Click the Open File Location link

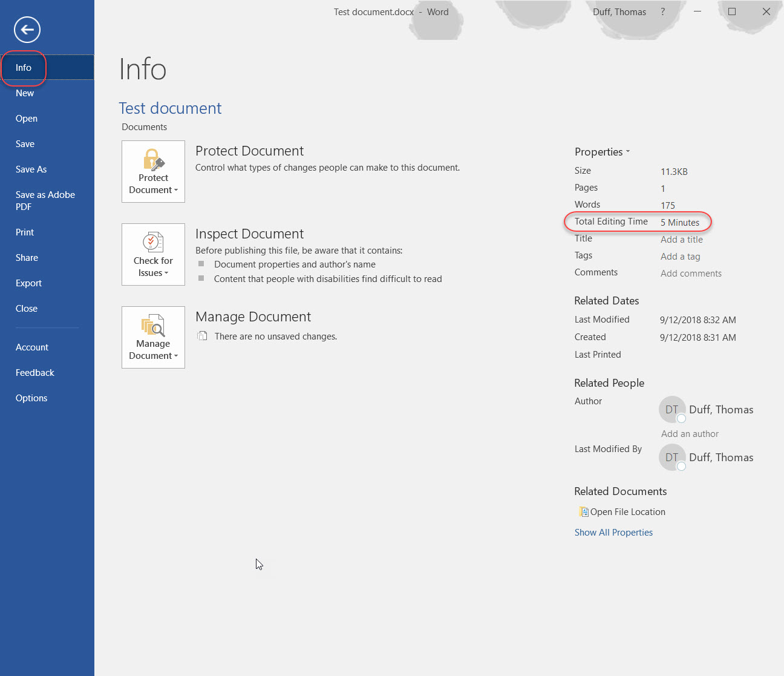(x=627, y=512)
